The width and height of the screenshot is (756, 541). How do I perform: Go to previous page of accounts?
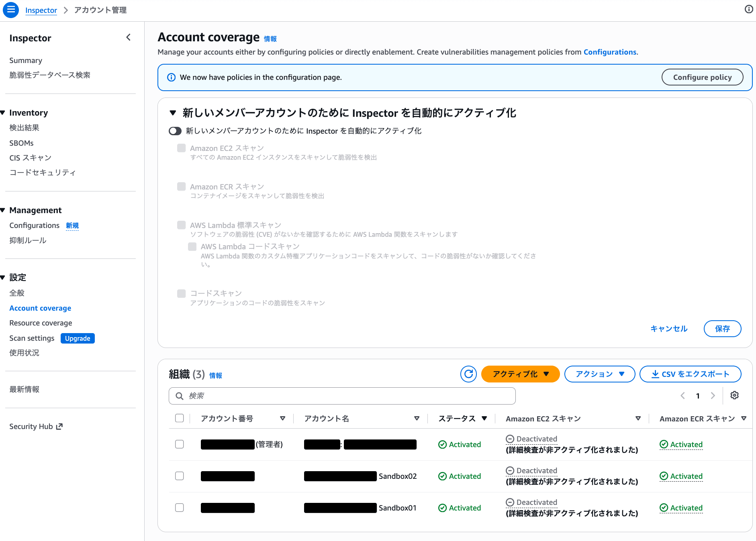682,396
